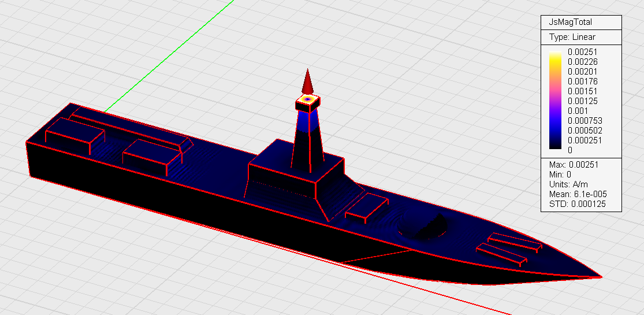Screen dimensions: 644x315
Task: Select the 'Min: 0' statistic
Action: pyautogui.click(x=560, y=175)
